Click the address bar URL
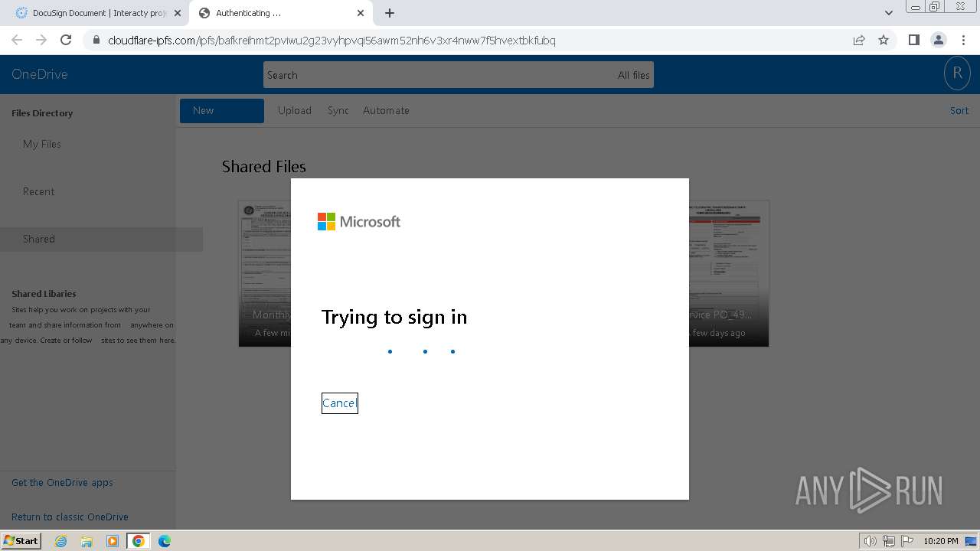This screenshot has width=980, height=551. tap(332, 41)
